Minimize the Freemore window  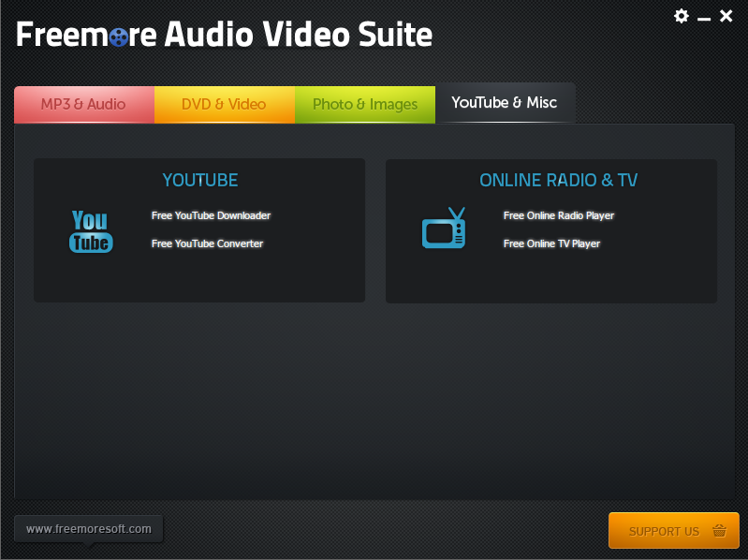[704, 19]
